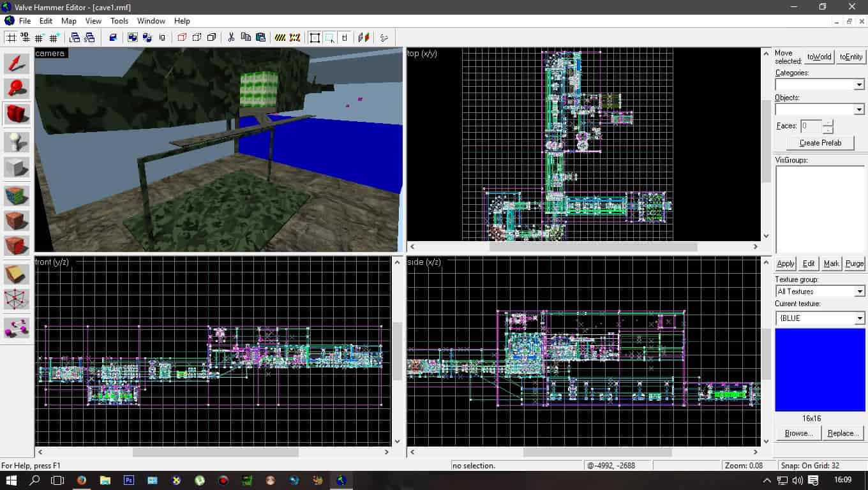Open the Map menu
This screenshot has height=490, width=868.
[x=69, y=21]
